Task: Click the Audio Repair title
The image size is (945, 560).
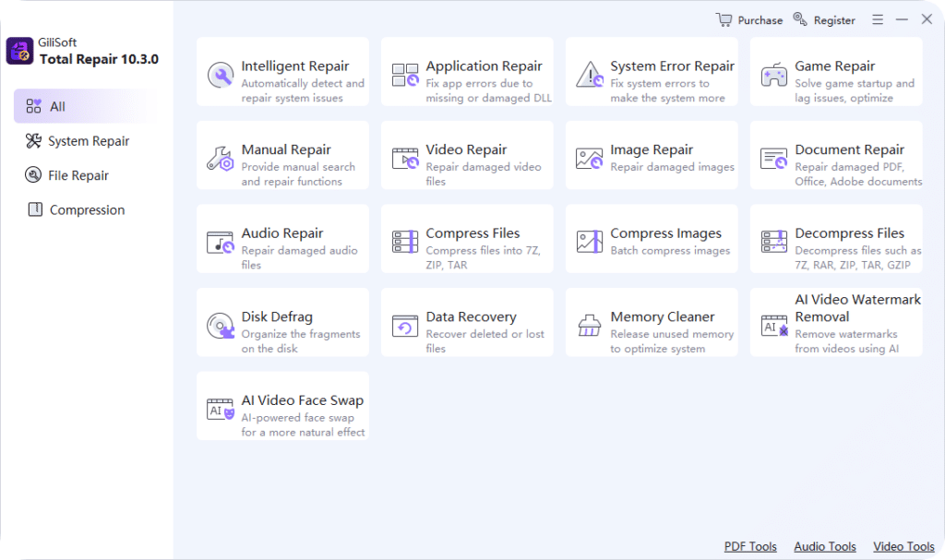Action: pos(282,233)
